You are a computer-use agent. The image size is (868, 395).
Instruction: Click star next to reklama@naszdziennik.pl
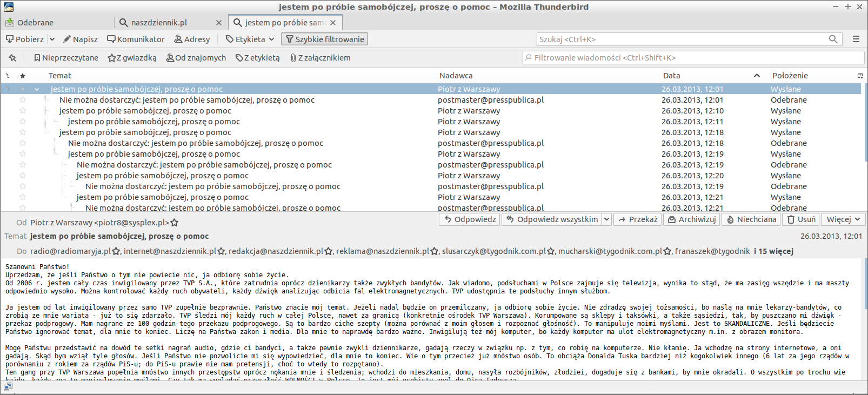pos(435,251)
